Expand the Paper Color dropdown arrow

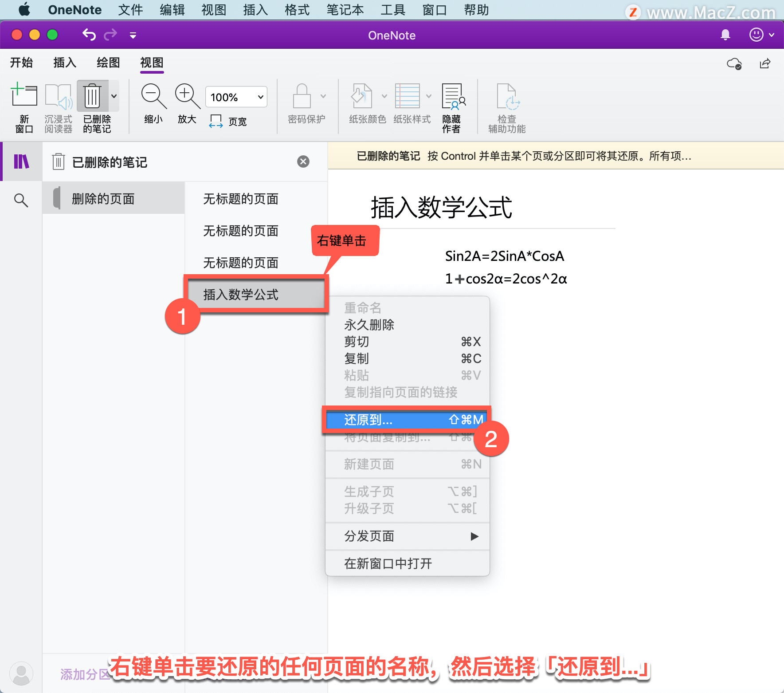click(384, 96)
